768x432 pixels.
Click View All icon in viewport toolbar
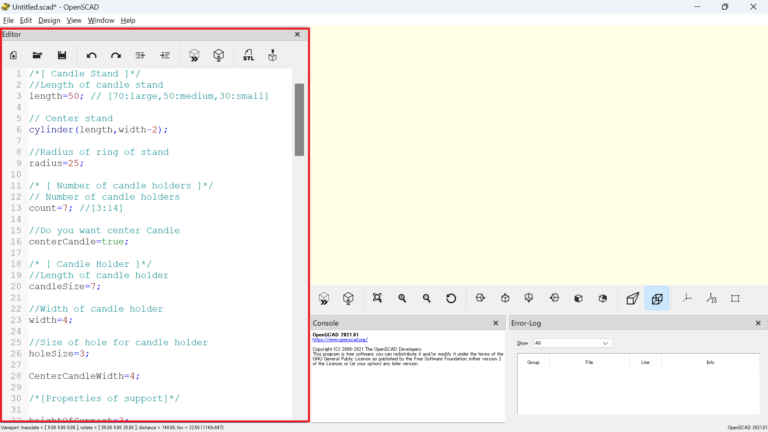(377, 298)
